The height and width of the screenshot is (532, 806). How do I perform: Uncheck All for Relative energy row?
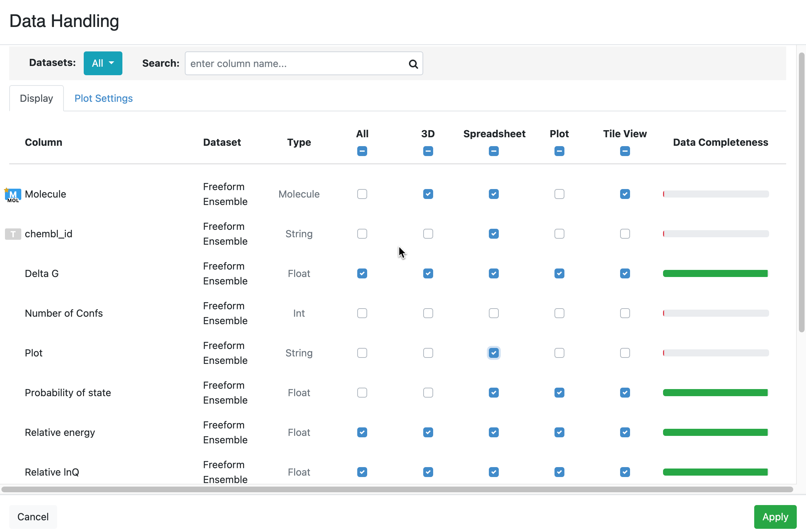pos(362,432)
